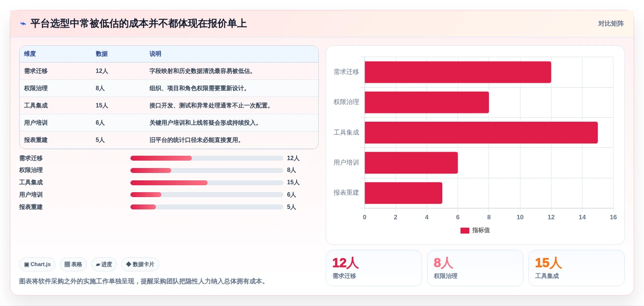Image resolution: width=644 pixels, height=306 pixels.
Task: Select the 权限治理 table row cell
Action: [36, 88]
